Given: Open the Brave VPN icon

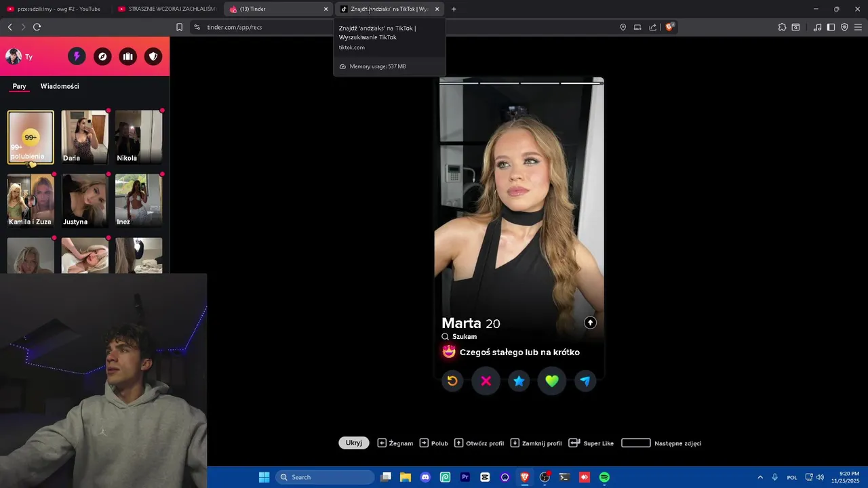Looking at the screenshot, I should [x=844, y=27].
